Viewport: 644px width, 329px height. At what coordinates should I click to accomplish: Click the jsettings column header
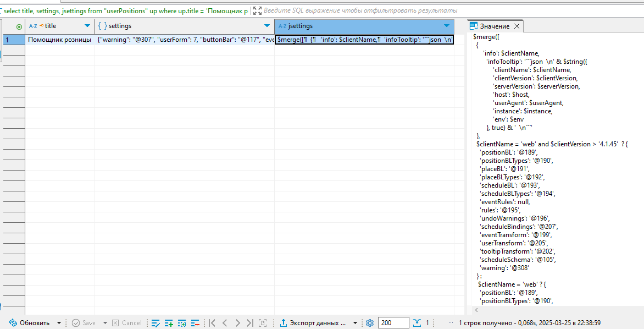point(364,26)
